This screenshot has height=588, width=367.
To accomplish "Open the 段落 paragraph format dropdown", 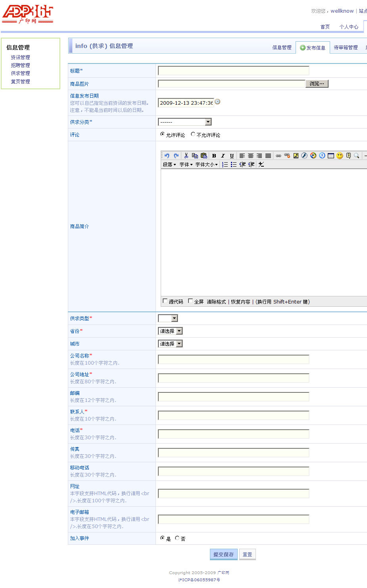I will point(169,164).
